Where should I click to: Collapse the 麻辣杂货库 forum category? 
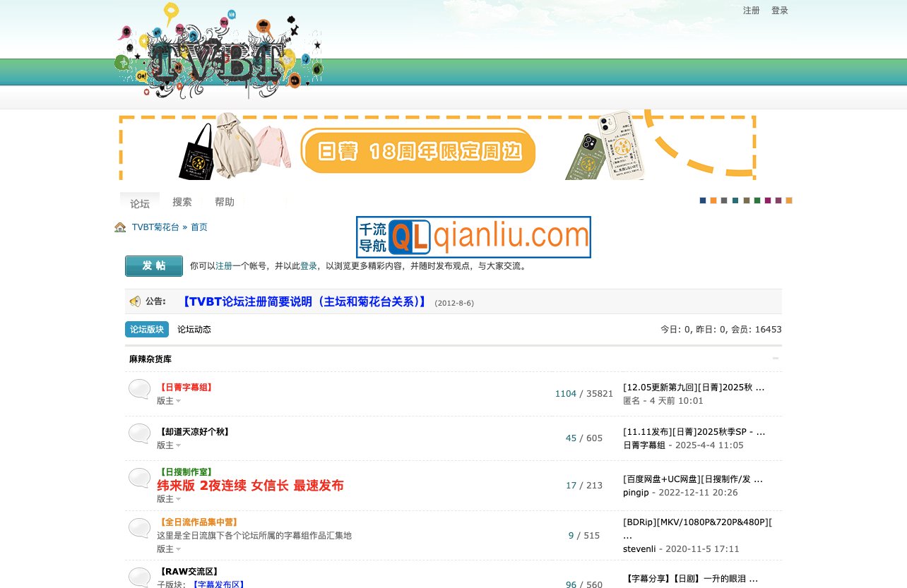(x=776, y=359)
